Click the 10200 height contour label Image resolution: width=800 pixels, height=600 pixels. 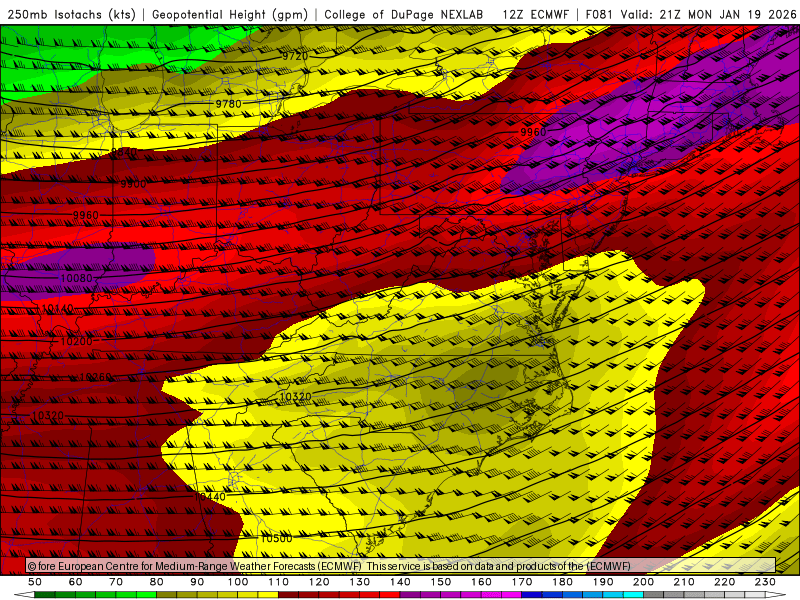pos(77,341)
